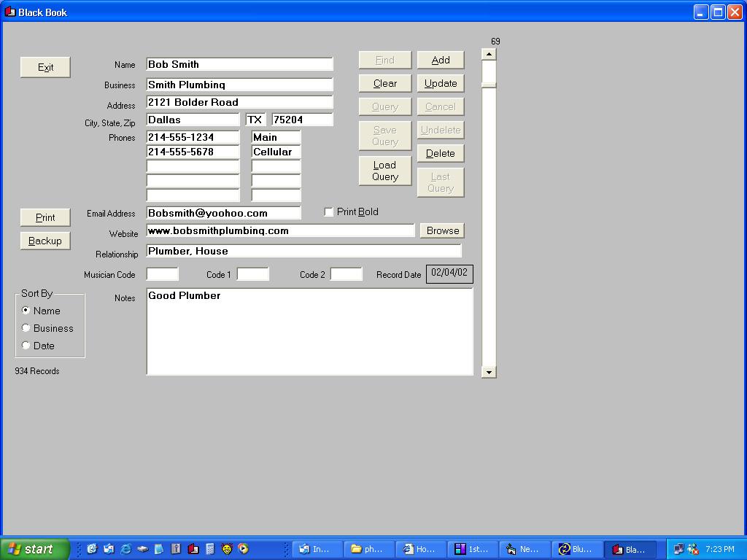Viewport: 747px width, 560px height.
Task: Click the red book quick launch icon
Action: [x=193, y=549]
